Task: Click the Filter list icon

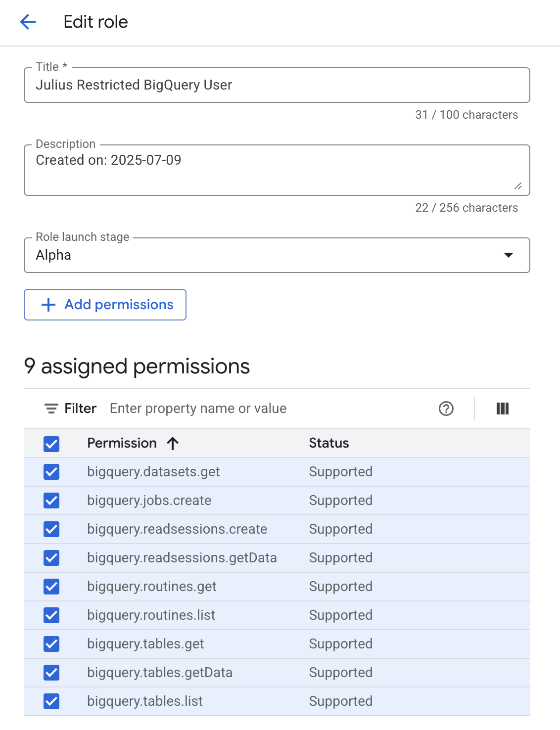Action: [51, 409]
